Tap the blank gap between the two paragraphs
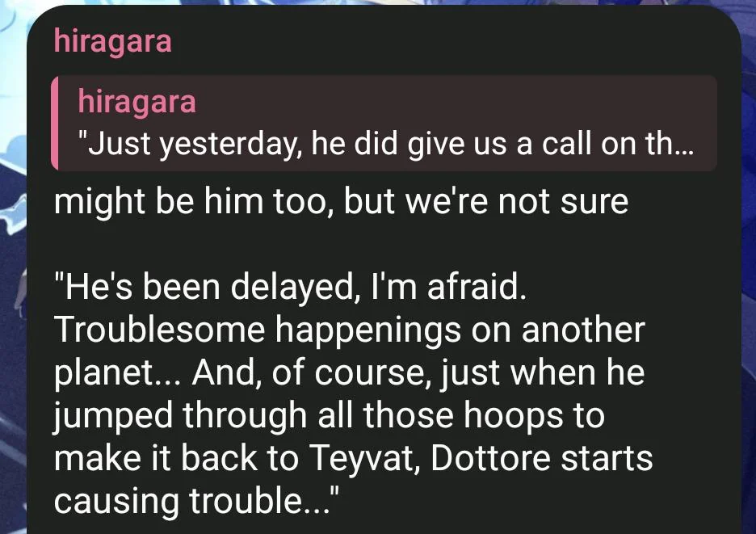The height and width of the screenshot is (534, 756). click(386, 244)
